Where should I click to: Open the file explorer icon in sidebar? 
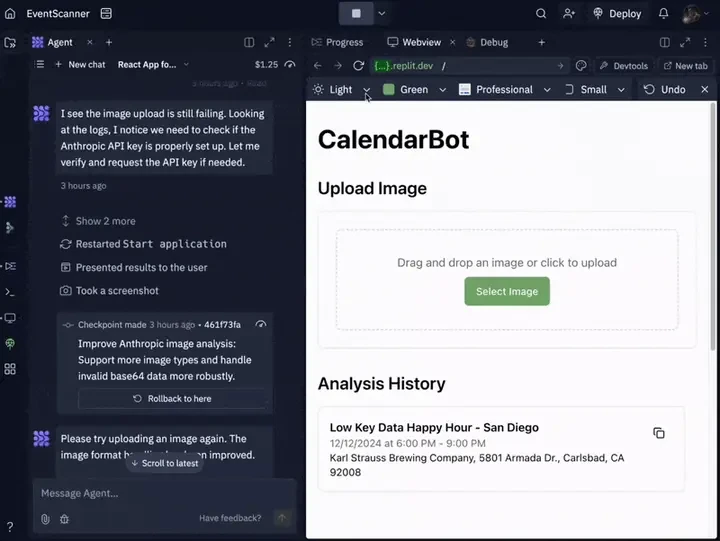pos(10,43)
